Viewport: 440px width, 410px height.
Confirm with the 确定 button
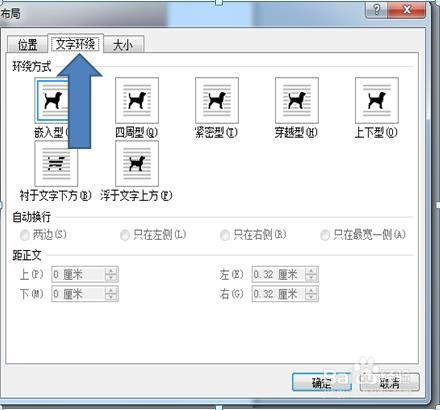pos(322,382)
